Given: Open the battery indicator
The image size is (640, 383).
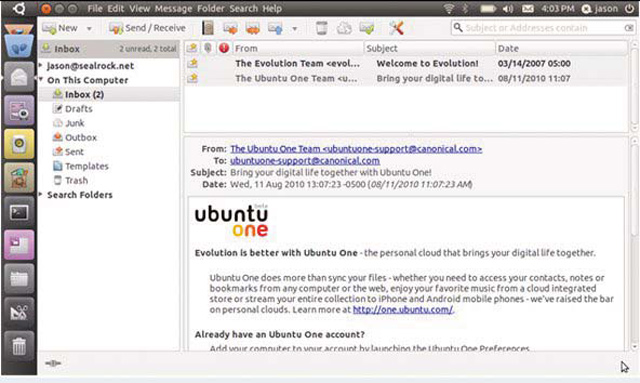Looking at the screenshot, I should (488, 8).
